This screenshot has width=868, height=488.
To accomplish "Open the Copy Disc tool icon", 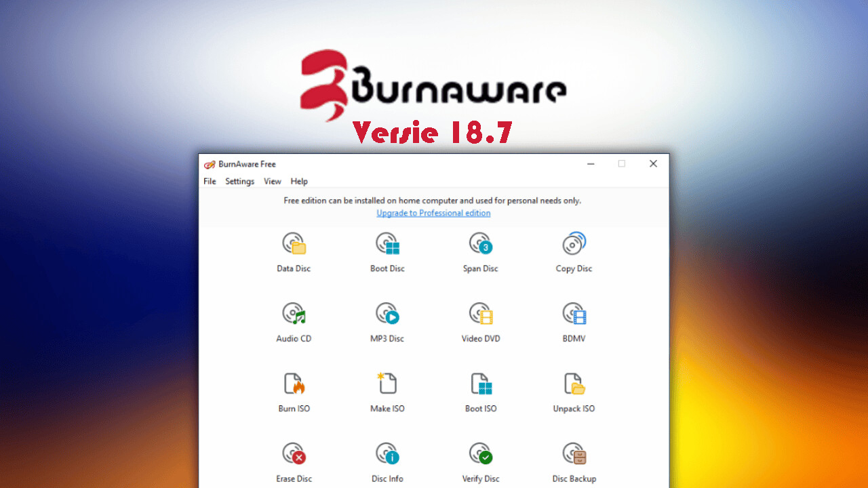I will coord(574,243).
